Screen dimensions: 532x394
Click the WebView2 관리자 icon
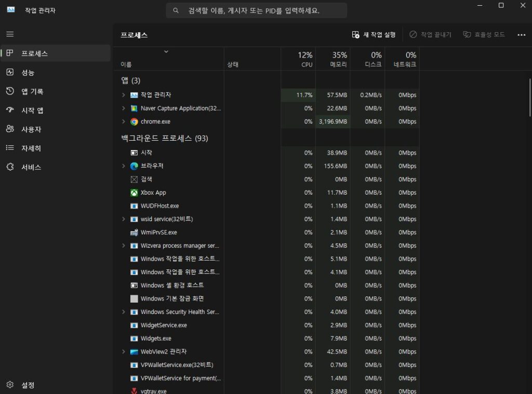[x=134, y=352]
